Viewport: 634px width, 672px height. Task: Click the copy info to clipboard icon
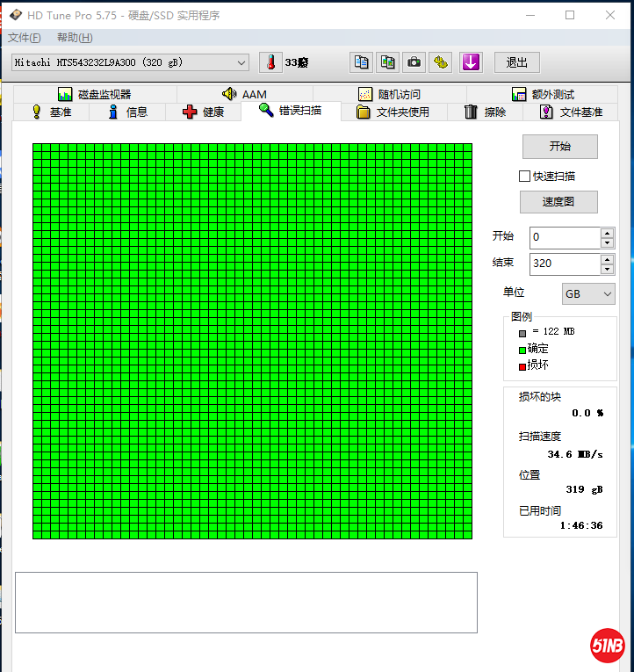361,62
